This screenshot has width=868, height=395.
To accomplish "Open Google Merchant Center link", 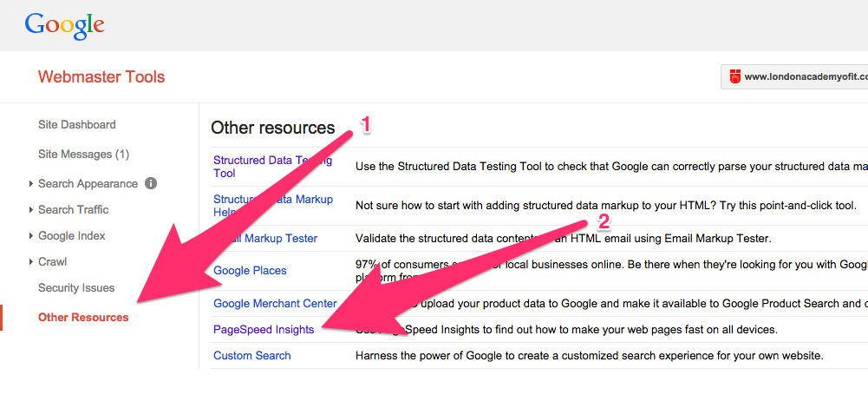I will click(275, 304).
